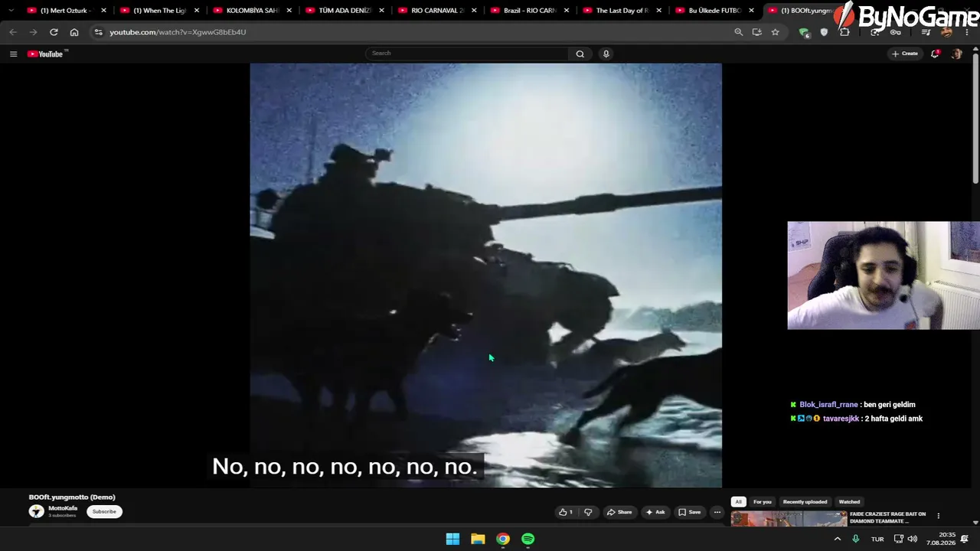Open the browser profile avatar
Image resolution: width=980 pixels, height=551 pixels.
(946, 32)
